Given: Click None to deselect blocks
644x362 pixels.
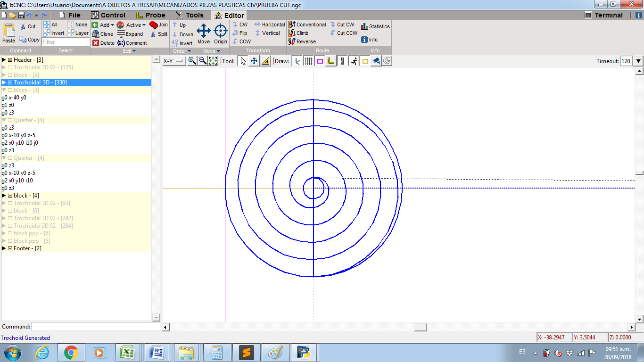Looking at the screenshot, I should pyautogui.click(x=77, y=25).
